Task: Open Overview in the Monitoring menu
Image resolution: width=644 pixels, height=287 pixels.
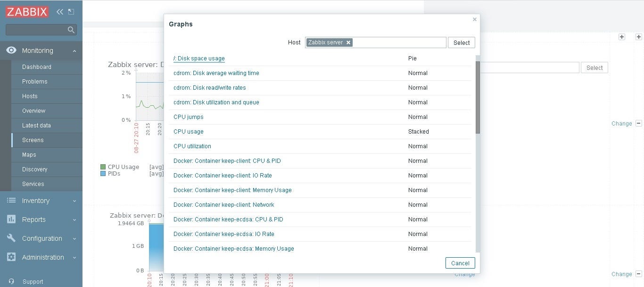Action: 34,111
